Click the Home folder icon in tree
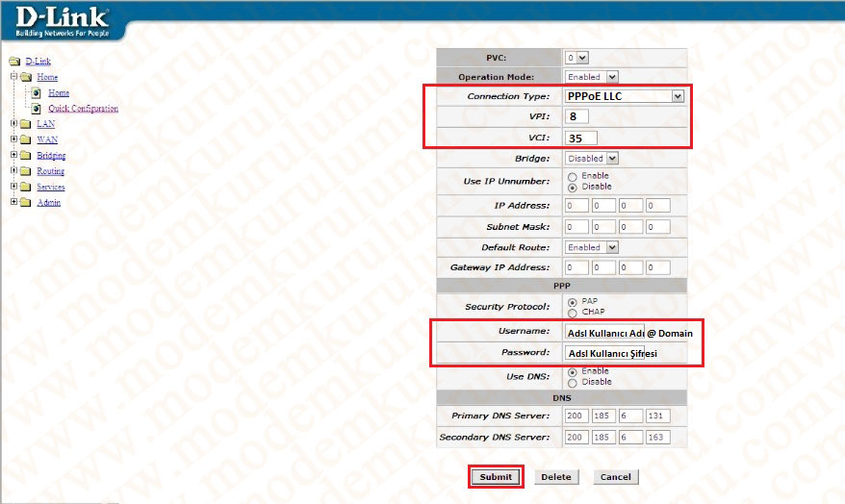This screenshot has height=504, width=845. (26, 77)
